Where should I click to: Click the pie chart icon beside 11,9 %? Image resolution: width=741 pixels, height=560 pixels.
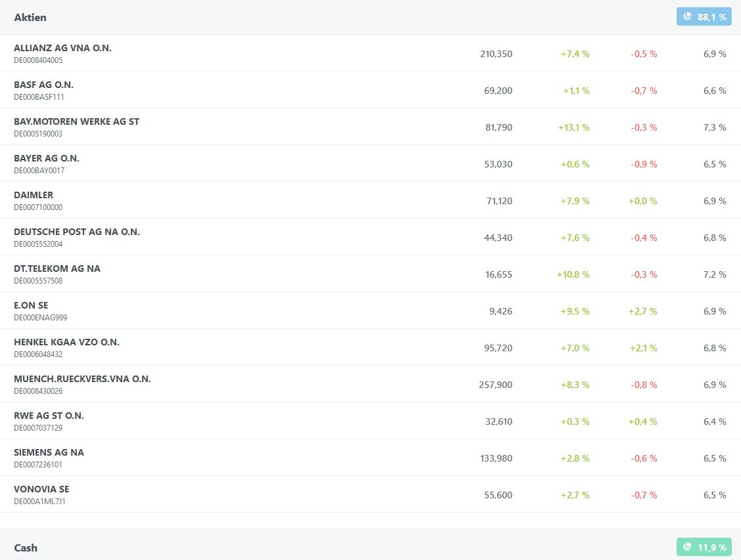687,547
